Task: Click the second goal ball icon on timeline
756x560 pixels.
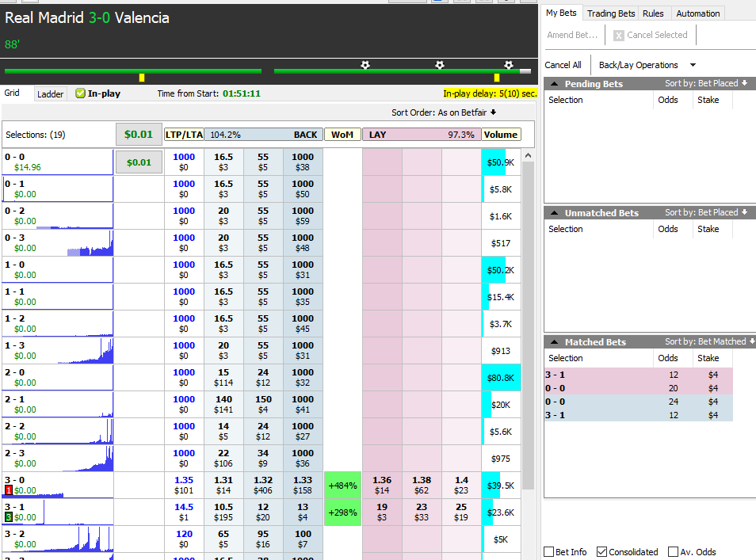Action: pyautogui.click(x=439, y=65)
